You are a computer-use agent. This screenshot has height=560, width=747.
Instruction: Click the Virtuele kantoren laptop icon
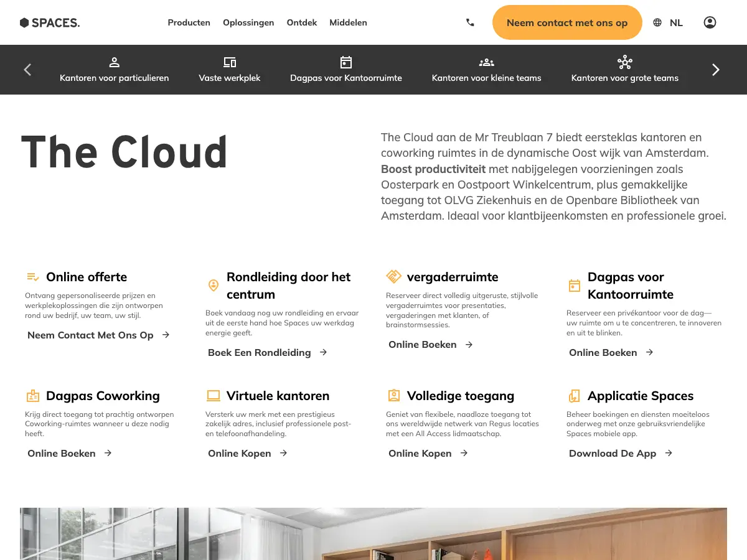click(214, 396)
